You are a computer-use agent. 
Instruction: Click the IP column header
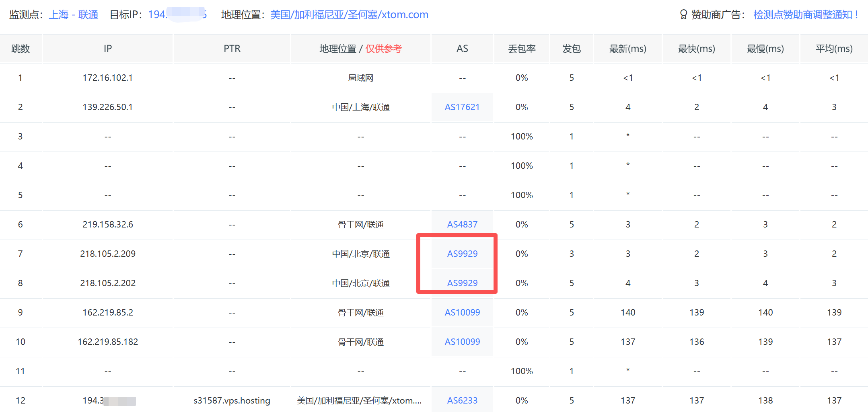108,49
